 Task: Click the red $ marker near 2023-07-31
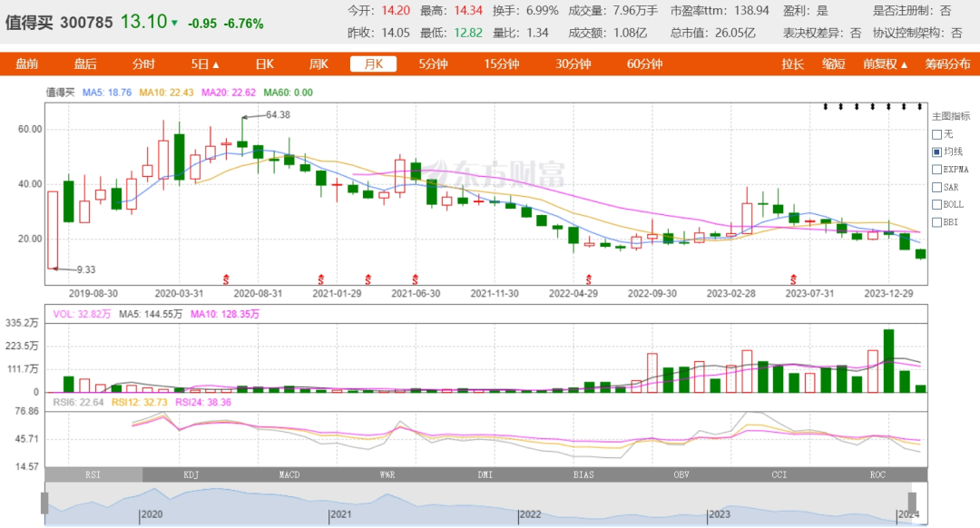(795, 278)
